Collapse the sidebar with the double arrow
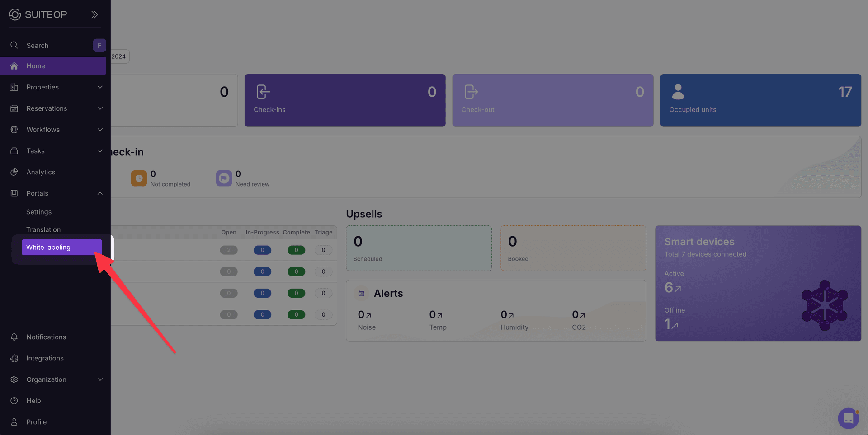 (x=94, y=14)
